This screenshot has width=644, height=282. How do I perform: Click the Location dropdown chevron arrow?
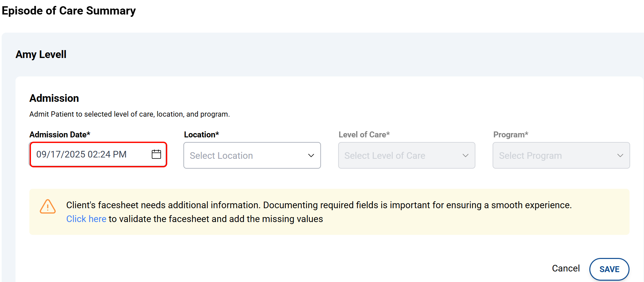(311, 155)
